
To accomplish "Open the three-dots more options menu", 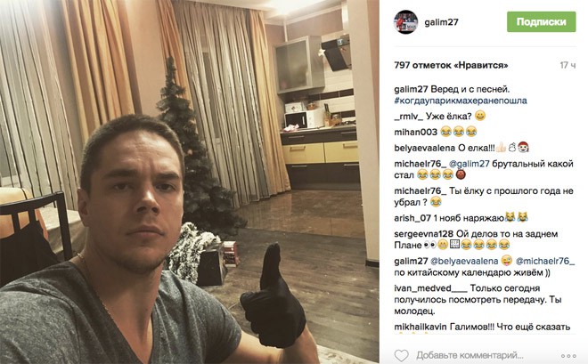I will point(568,355).
